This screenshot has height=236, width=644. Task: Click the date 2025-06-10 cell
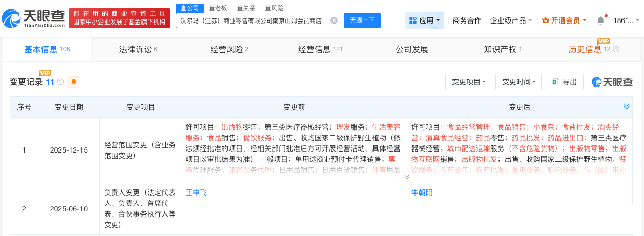coord(69,209)
